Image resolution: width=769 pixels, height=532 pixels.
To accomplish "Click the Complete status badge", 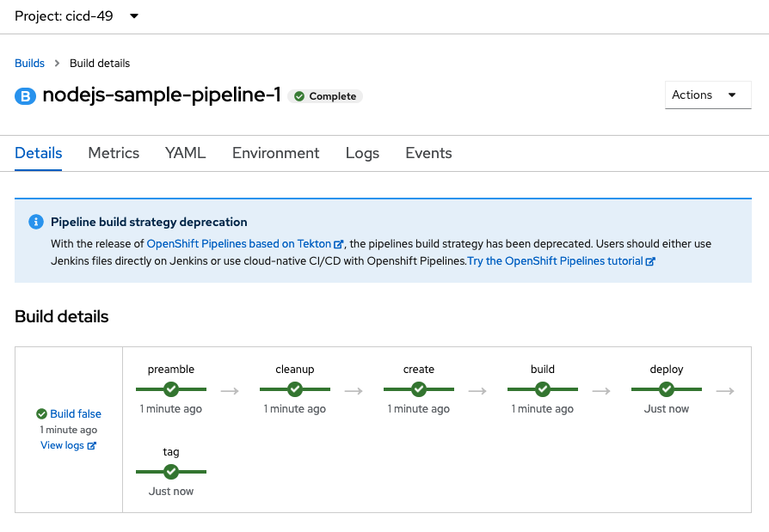I will click(325, 96).
